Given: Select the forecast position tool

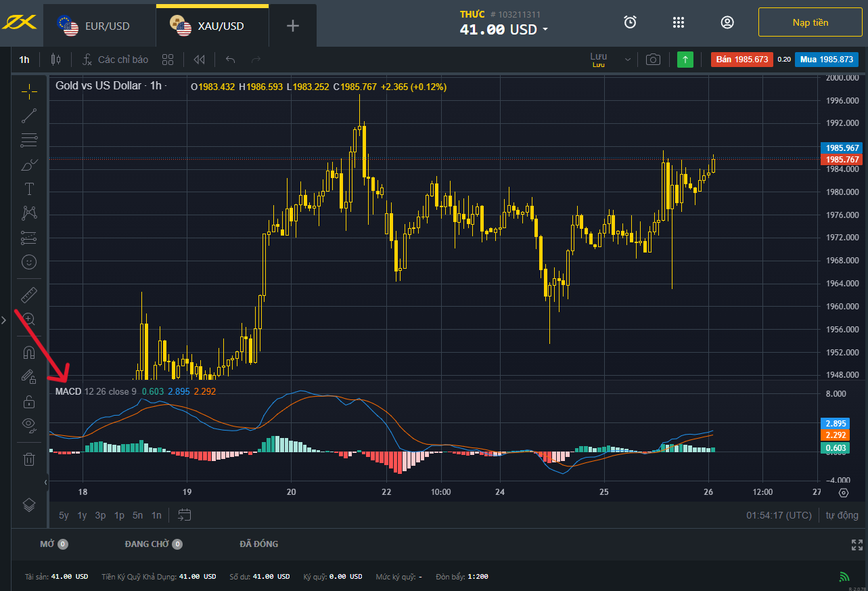Looking at the screenshot, I should 29,238.
